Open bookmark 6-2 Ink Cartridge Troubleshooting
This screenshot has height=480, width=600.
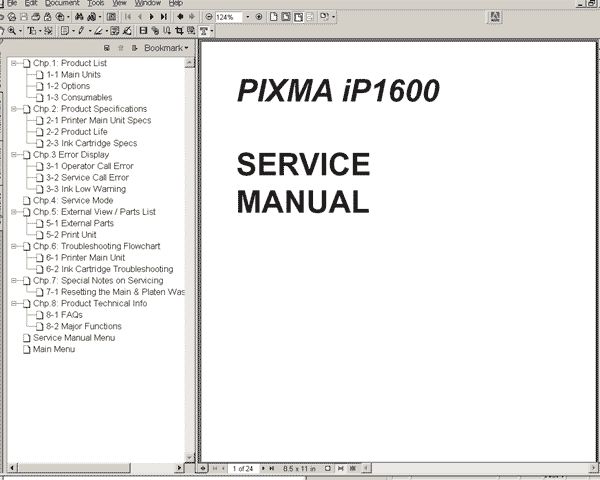click(110, 269)
